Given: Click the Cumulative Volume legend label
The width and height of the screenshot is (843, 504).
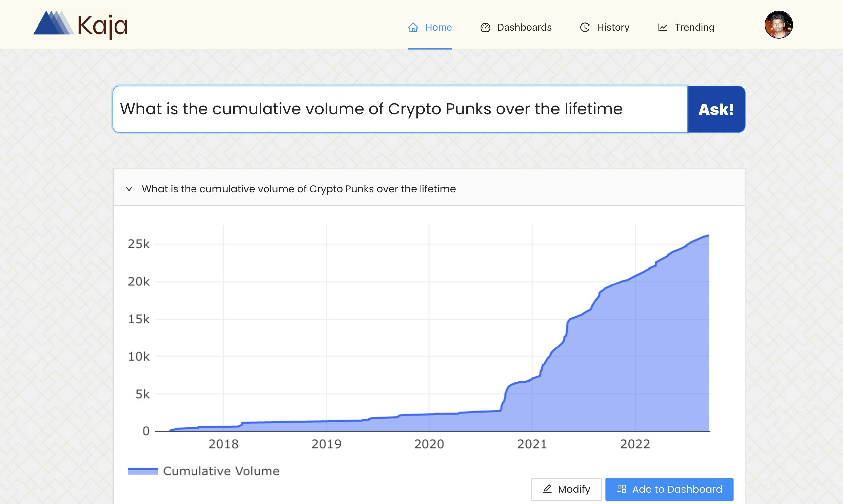Looking at the screenshot, I should pyautogui.click(x=221, y=471).
